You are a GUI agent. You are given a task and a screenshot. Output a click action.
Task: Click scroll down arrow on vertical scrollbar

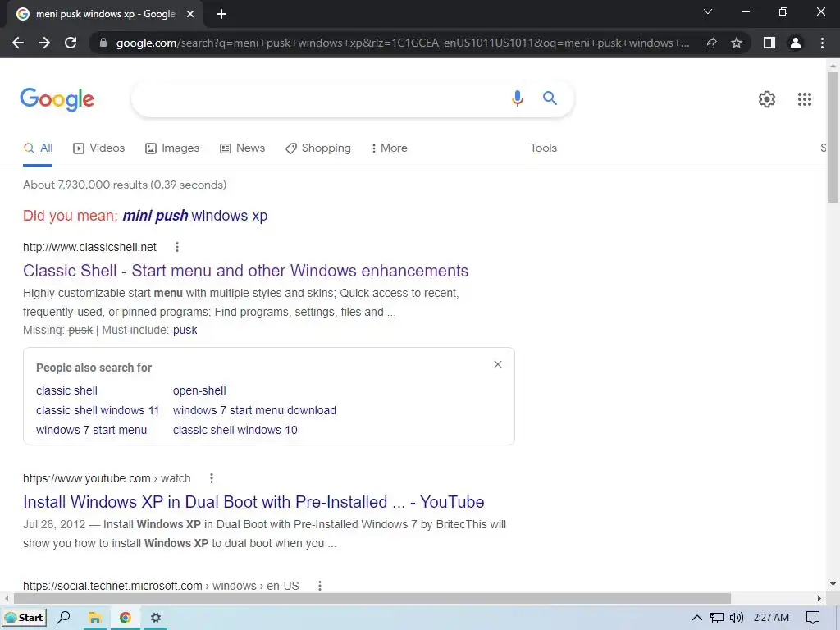click(833, 584)
